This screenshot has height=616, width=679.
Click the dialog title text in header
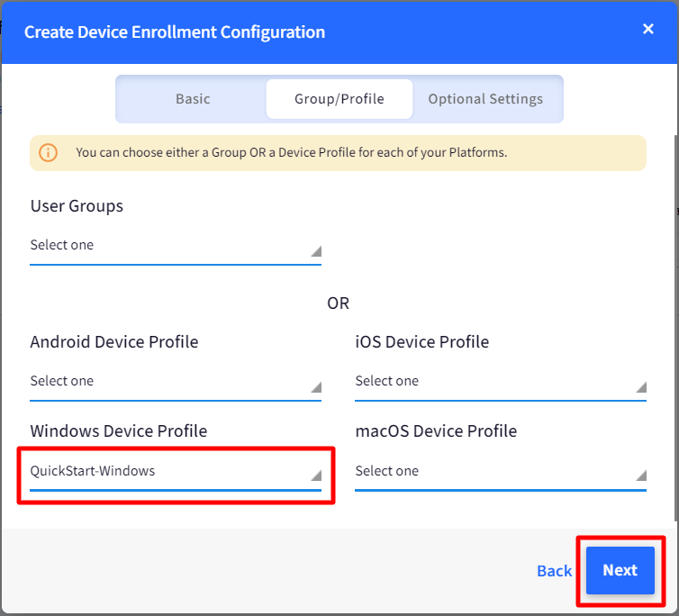pyautogui.click(x=175, y=32)
